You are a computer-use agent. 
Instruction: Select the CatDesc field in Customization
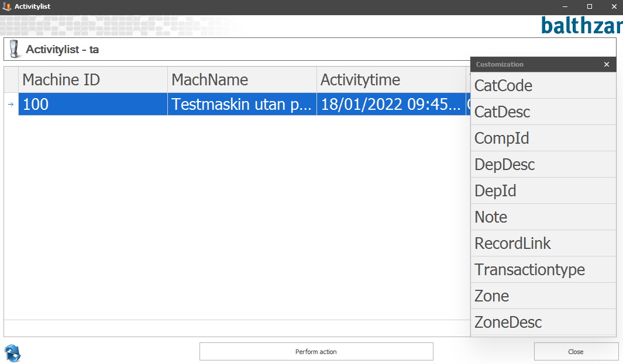543,112
